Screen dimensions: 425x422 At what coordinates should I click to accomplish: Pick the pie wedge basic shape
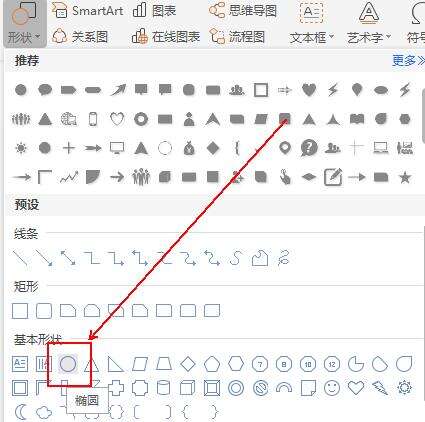356,364
